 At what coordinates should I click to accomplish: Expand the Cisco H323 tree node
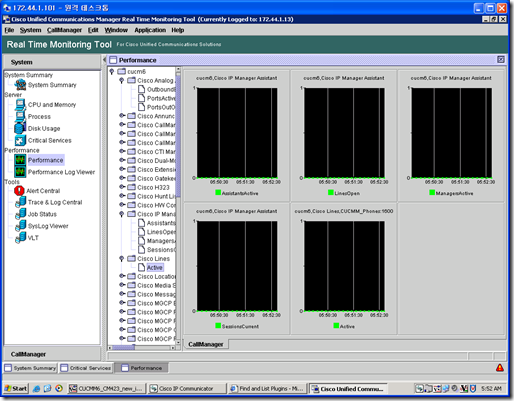pyautogui.click(x=122, y=187)
